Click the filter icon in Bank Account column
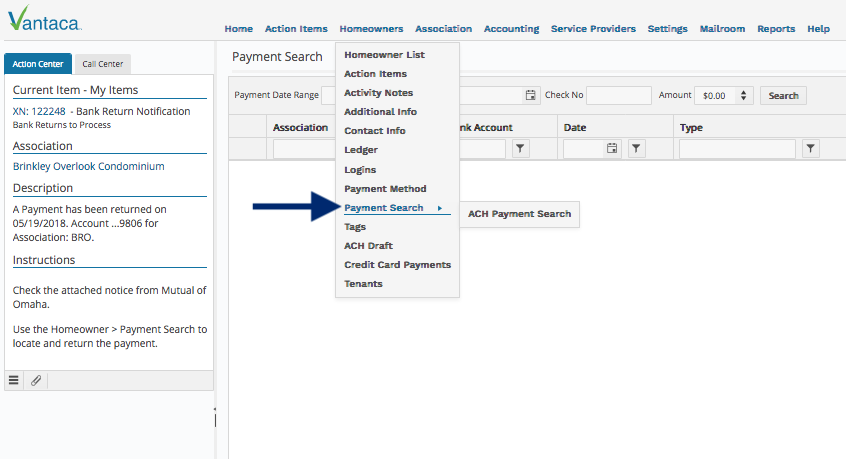This screenshot has height=459, width=846. 520,148
